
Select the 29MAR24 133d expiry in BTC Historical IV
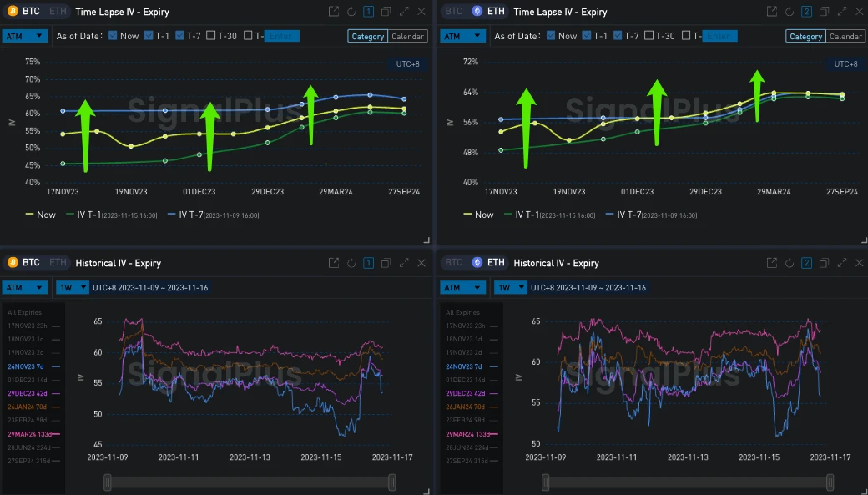28,435
